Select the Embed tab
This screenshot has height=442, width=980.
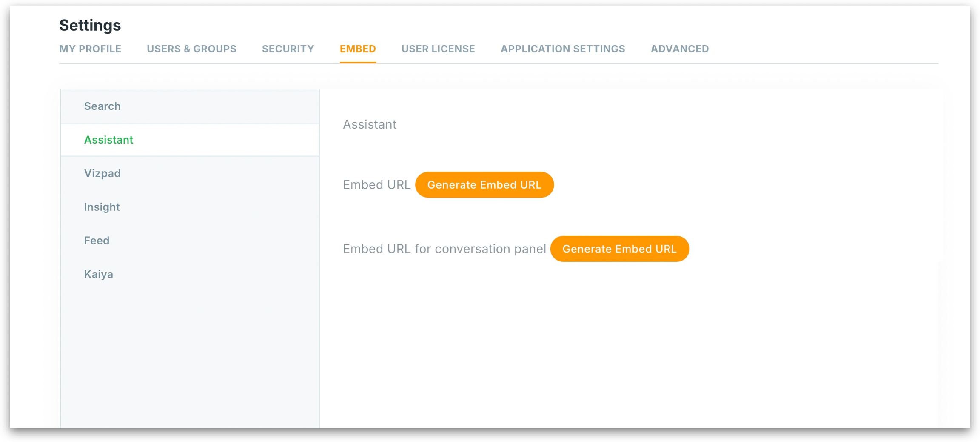tap(358, 49)
